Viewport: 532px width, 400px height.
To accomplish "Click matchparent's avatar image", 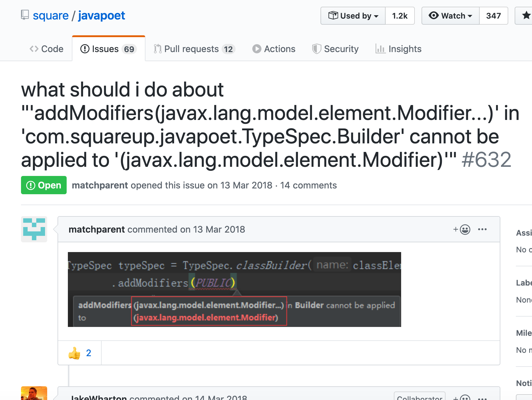I will point(34,229).
